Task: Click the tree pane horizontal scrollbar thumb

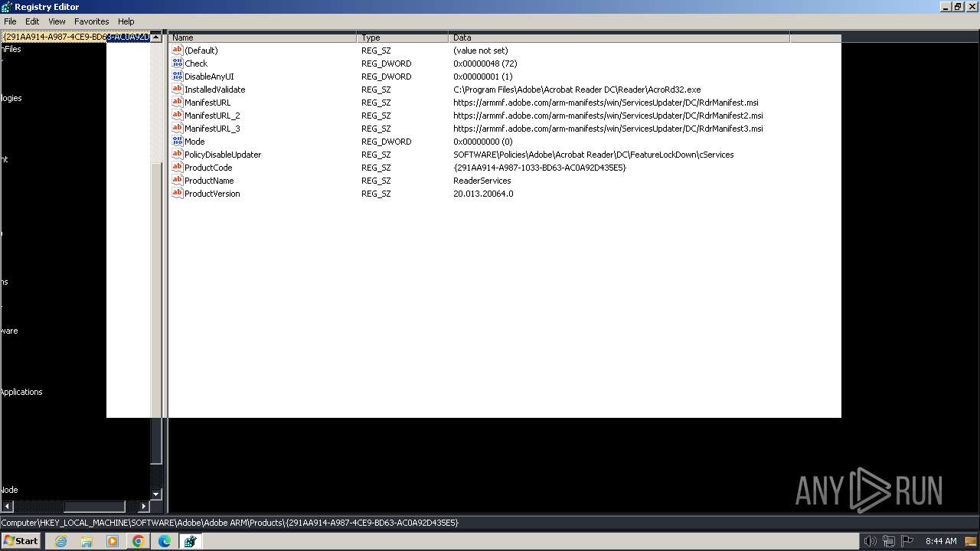Action: pos(94,507)
